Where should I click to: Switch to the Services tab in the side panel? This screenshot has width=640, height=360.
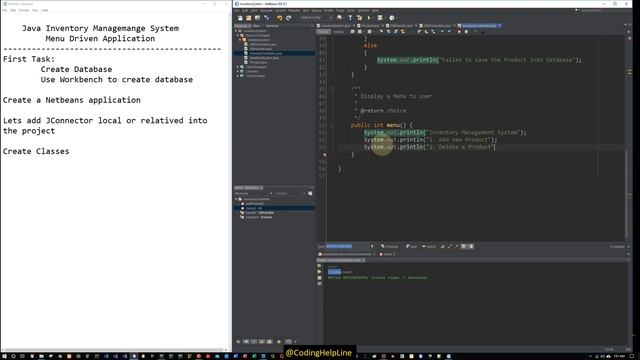[x=272, y=26]
